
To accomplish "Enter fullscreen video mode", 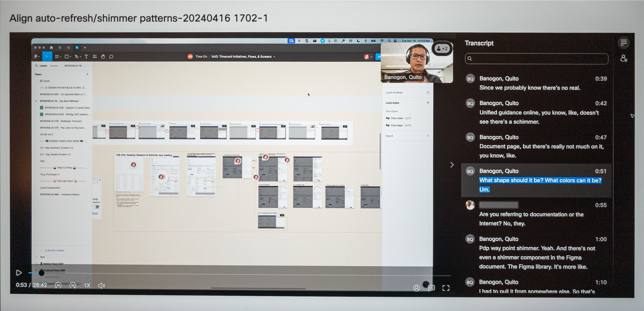I will pyautogui.click(x=446, y=288).
